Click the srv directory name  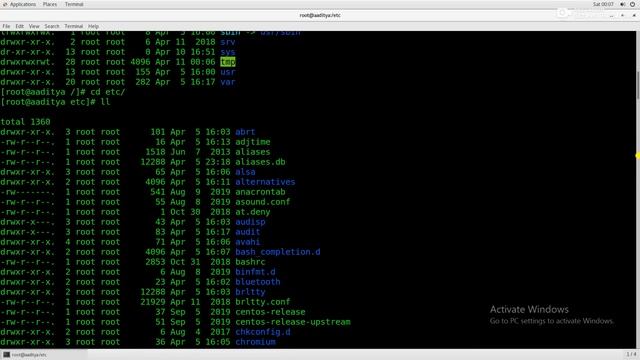(228, 42)
